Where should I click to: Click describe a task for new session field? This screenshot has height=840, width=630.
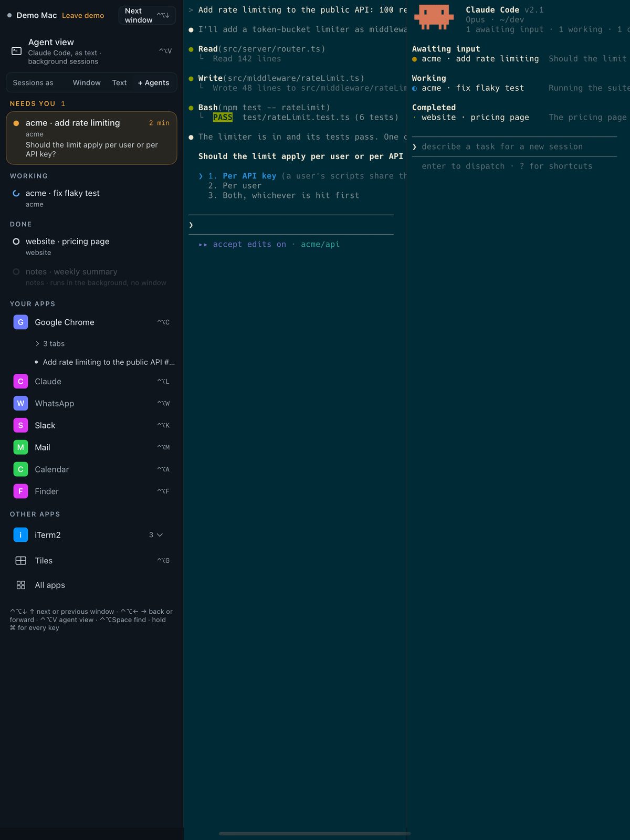pos(514,146)
